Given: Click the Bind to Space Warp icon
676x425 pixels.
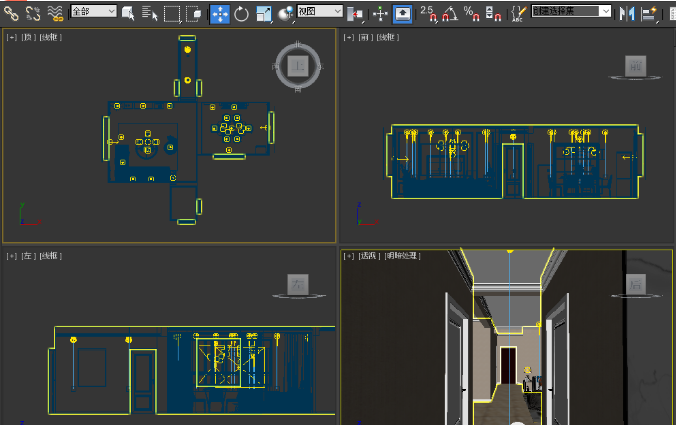Looking at the screenshot, I should click(55, 13).
